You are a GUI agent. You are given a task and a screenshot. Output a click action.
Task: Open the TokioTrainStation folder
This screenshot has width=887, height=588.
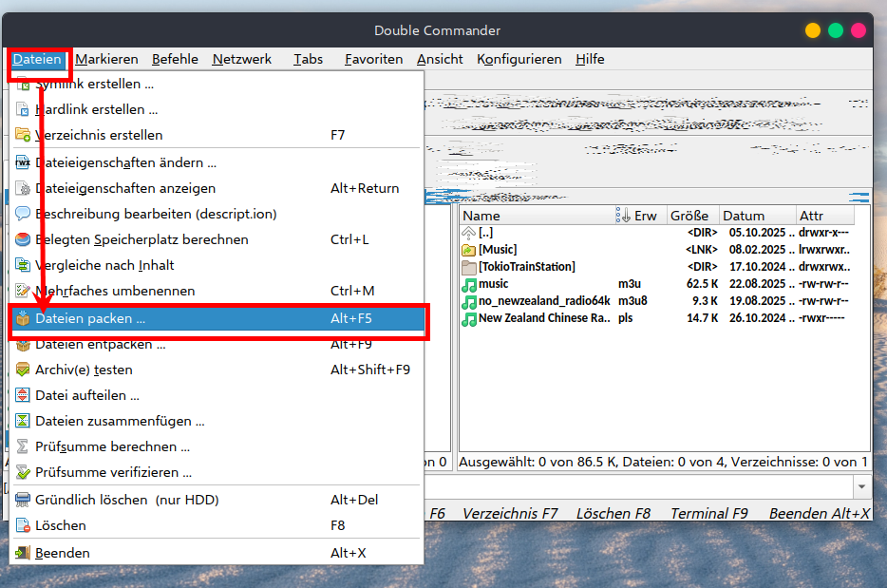point(526,267)
